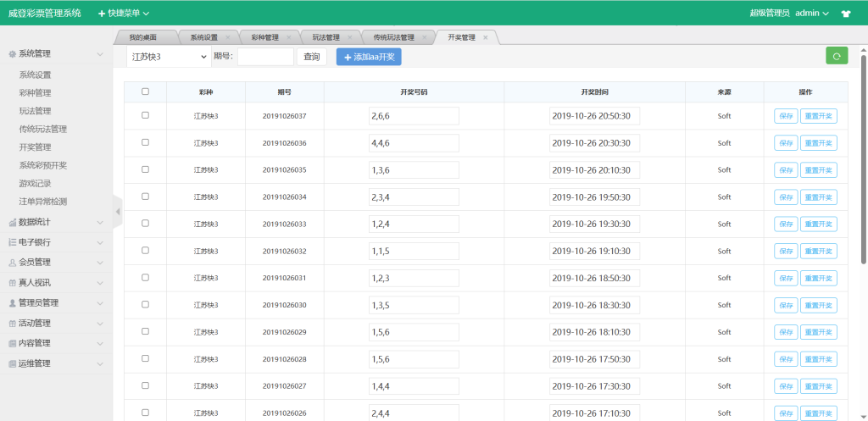The image size is (868, 421).
Task: Tick the checkbox for issue 20191026033
Action: 145,224
